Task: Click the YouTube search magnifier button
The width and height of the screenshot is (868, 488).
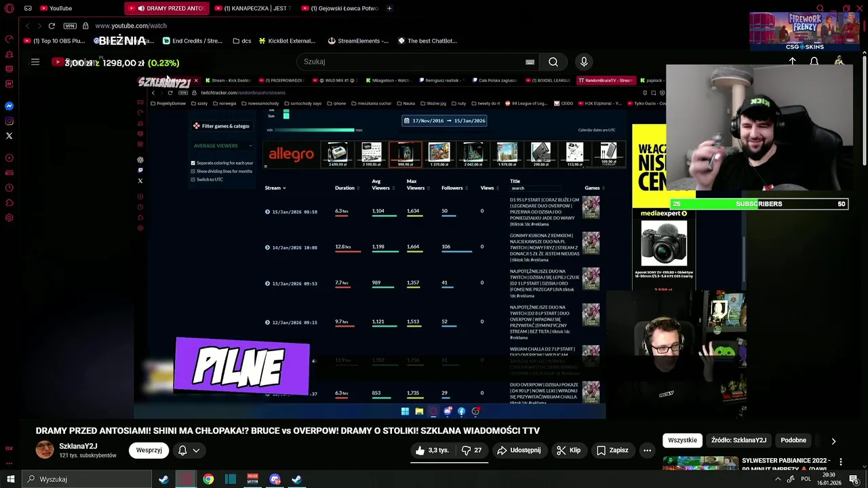Action: pyautogui.click(x=553, y=62)
